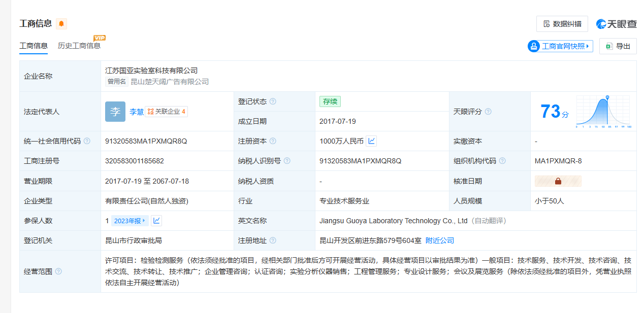The height and width of the screenshot is (313, 644).
Task: Click the help icon next to 注册地址
Action: [x=273, y=240]
